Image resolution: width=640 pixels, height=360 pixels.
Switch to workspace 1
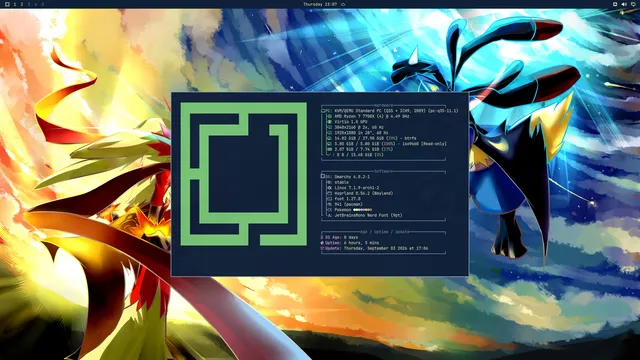(x=15, y=4)
